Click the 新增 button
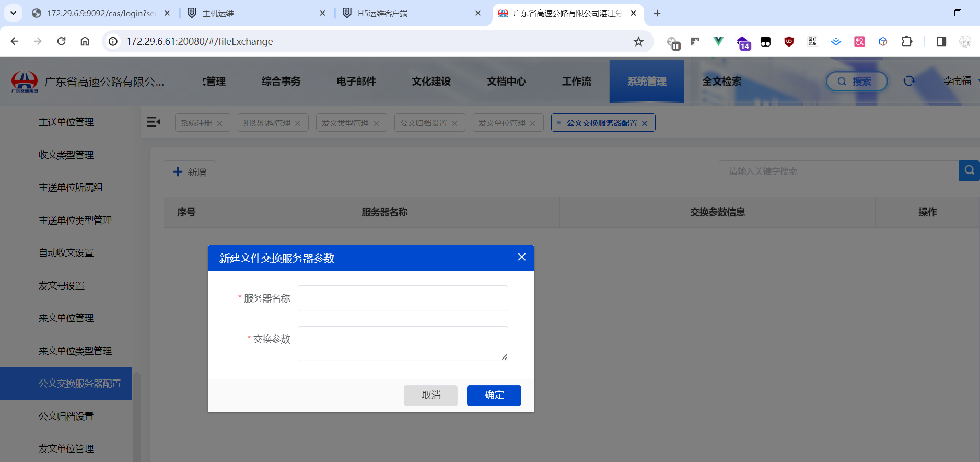 click(190, 172)
